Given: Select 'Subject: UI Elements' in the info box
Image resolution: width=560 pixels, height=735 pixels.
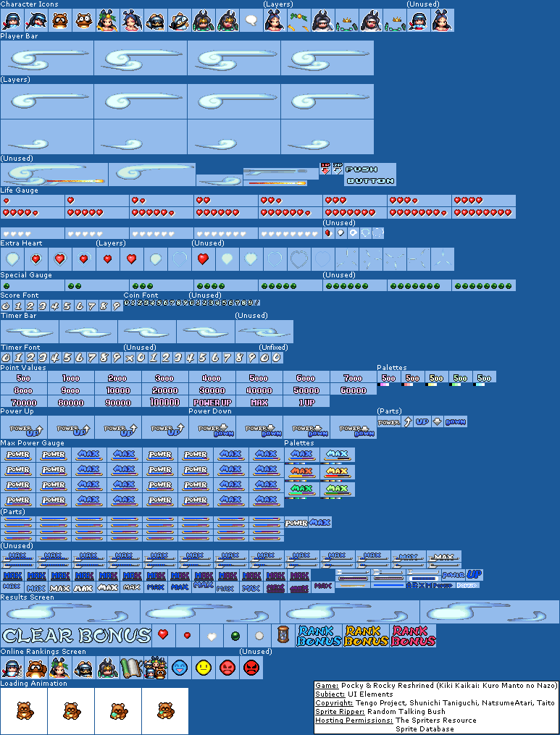Looking at the screenshot, I should click(354, 694).
